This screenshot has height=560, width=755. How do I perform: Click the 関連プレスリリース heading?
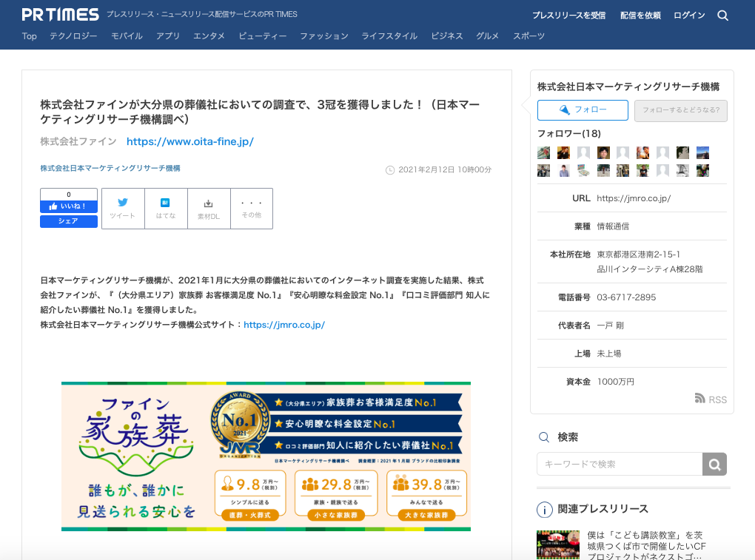(x=603, y=509)
